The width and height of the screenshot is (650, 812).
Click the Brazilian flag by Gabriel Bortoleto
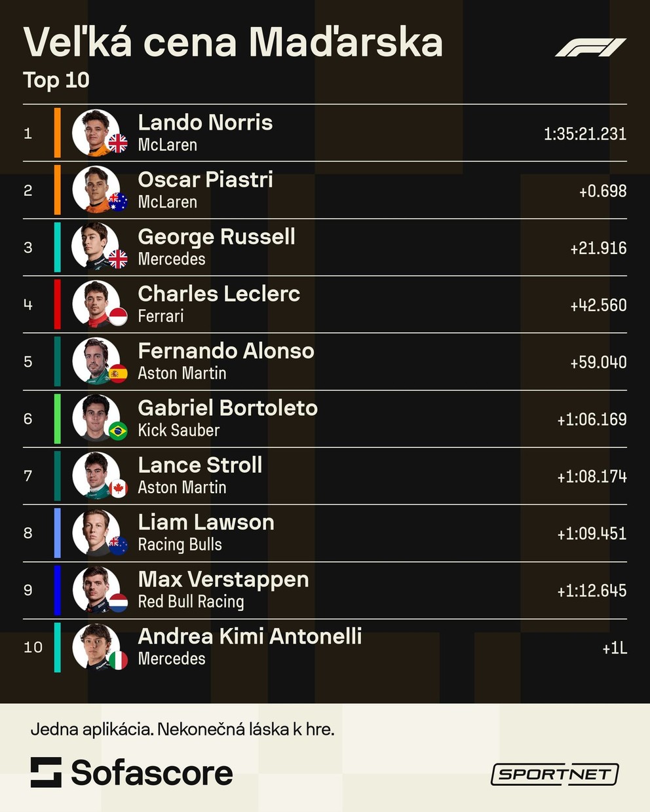118,431
